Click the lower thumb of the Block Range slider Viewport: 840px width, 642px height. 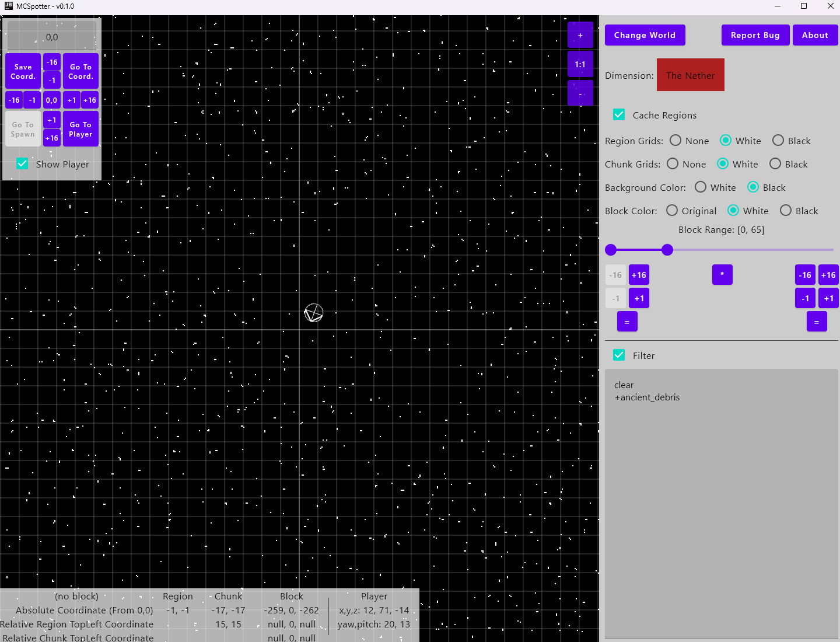[611, 250]
